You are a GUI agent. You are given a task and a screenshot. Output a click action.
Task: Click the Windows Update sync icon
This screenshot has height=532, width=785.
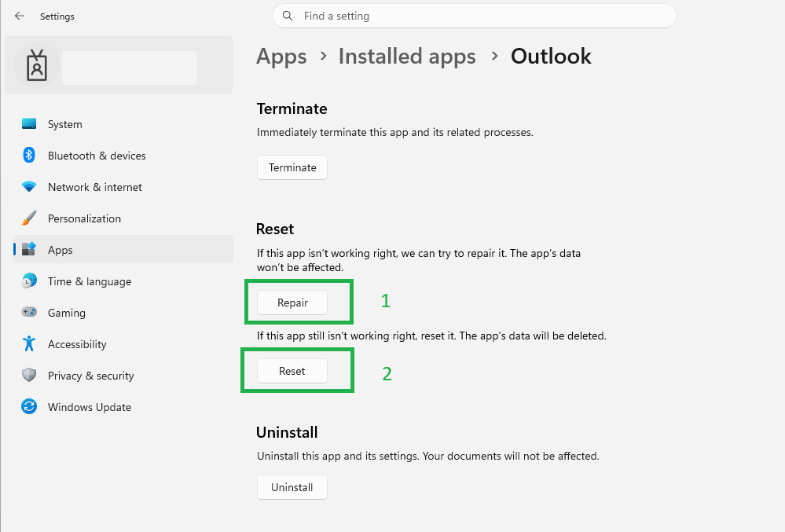[x=29, y=406]
